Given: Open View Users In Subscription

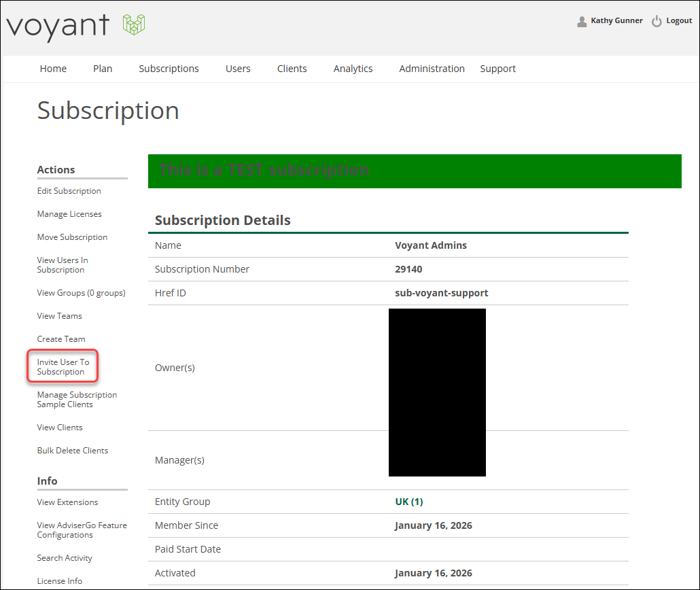Looking at the screenshot, I should (x=63, y=265).
